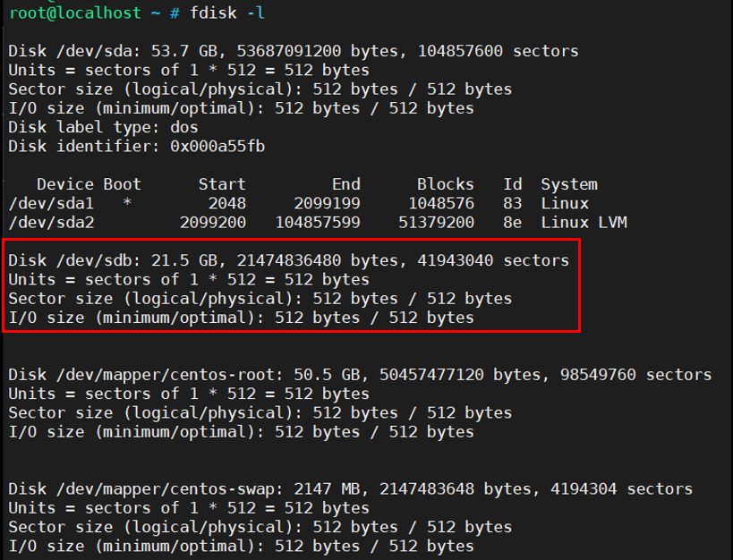Click the '/dev/sda2' device name
The image size is (733, 560).
(51, 223)
